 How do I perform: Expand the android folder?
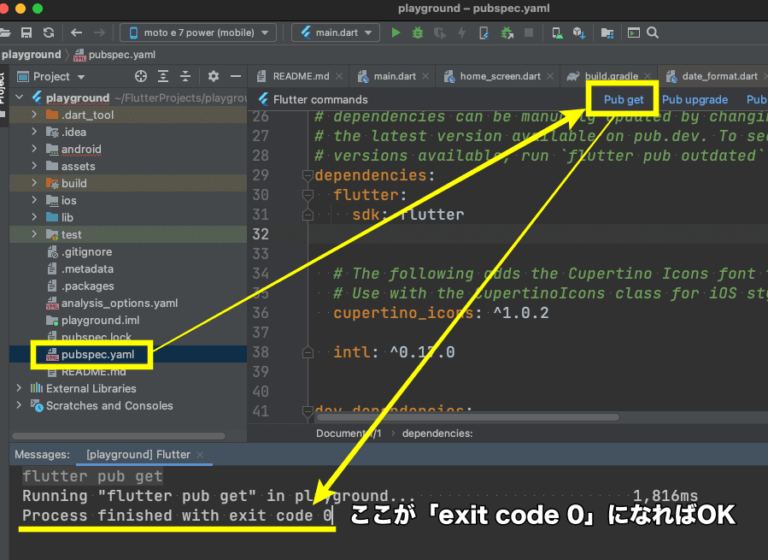[x=34, y=149]
